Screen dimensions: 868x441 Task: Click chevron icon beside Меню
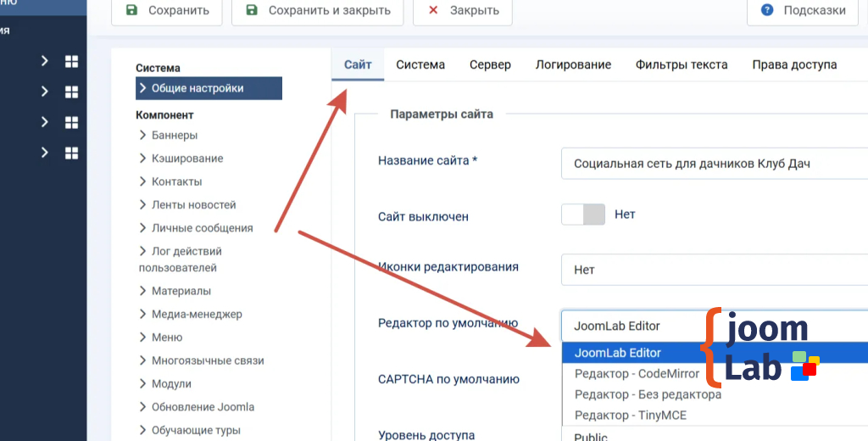(x=142, y=338)
